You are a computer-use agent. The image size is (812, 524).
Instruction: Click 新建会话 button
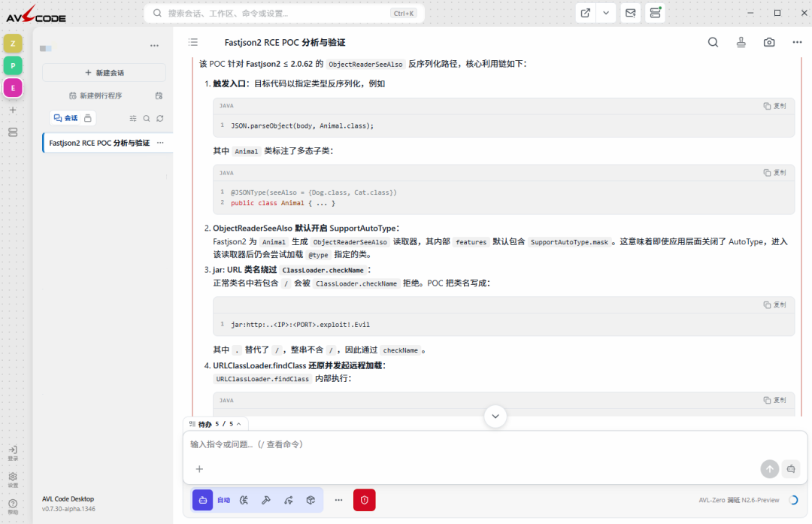[104, 72]
